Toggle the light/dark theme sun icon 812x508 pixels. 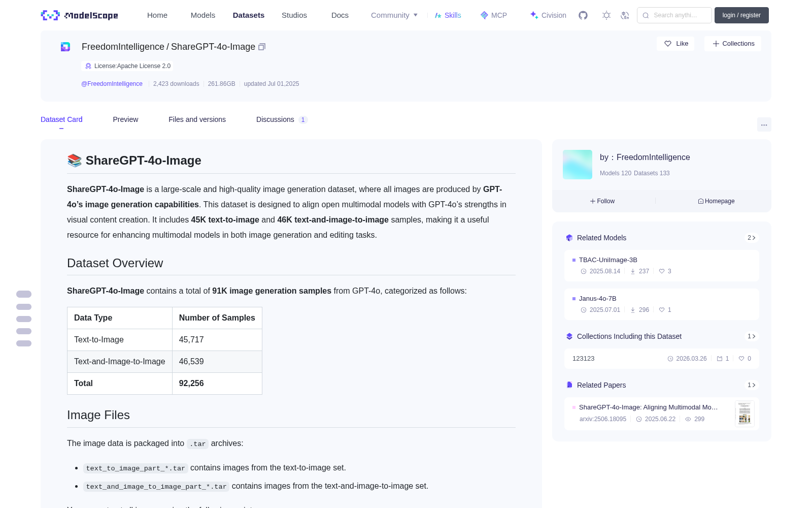coord(606,15)
